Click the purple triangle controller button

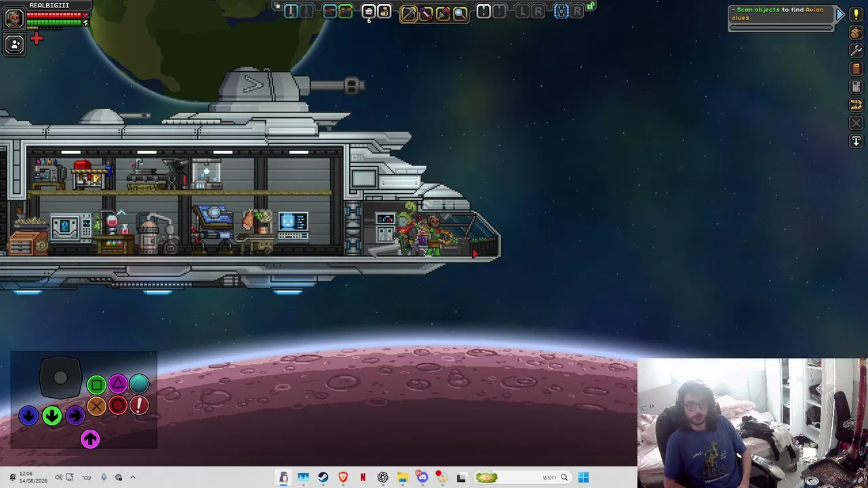point(118,384)
